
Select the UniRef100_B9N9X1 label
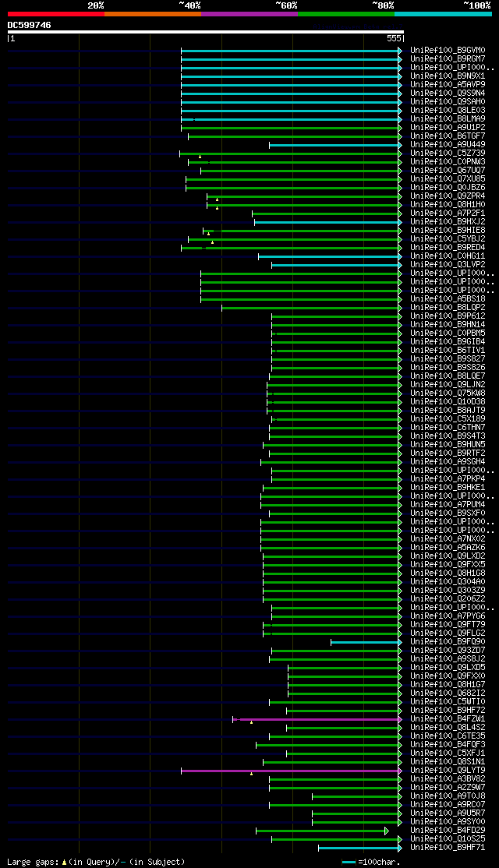[x=448, y=76]
